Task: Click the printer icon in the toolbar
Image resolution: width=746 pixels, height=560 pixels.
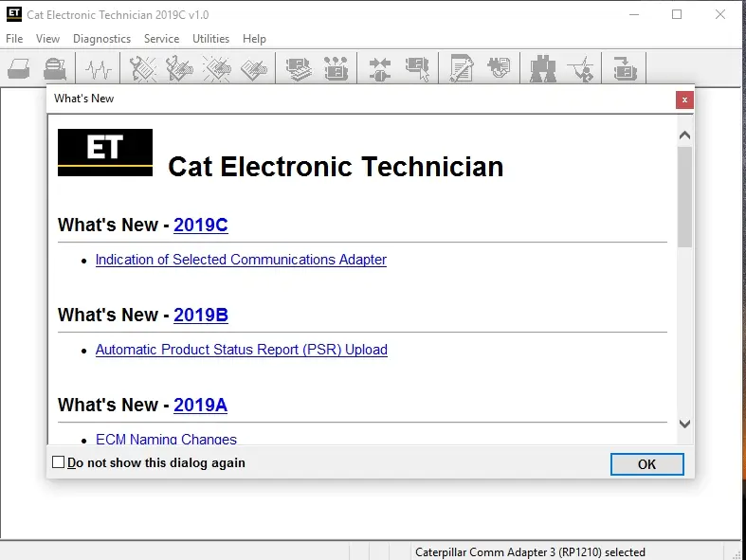Action: point(20,68)
